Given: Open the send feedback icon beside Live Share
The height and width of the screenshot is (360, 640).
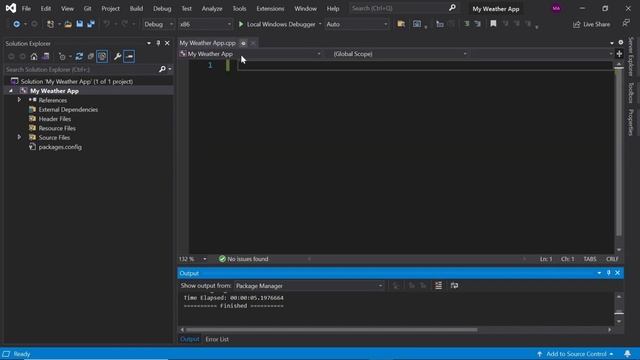Looking at the screenshot, I should [626, 24].
